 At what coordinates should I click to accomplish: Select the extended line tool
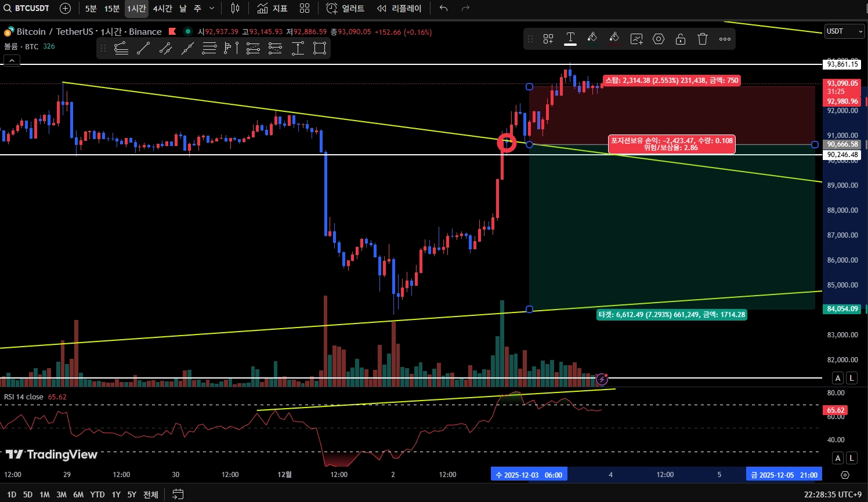tap(187, 49)
